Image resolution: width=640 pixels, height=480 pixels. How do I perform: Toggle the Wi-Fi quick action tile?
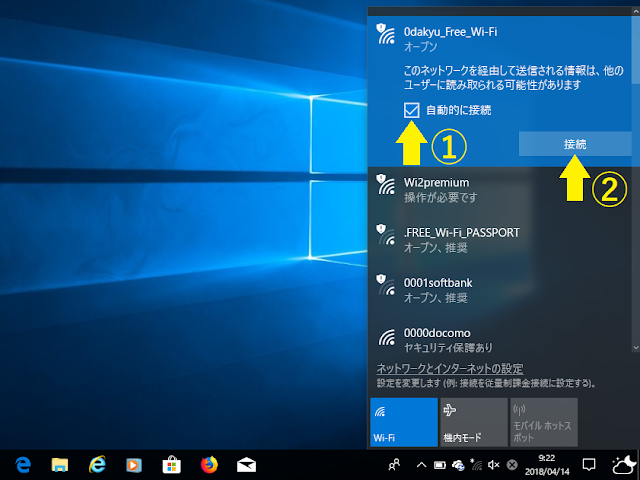tap(404, 422)
